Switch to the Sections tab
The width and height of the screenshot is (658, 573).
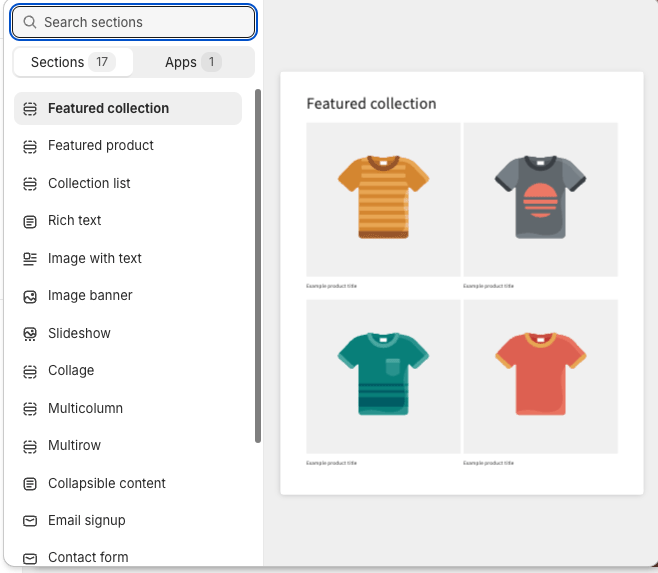(73, 62)
